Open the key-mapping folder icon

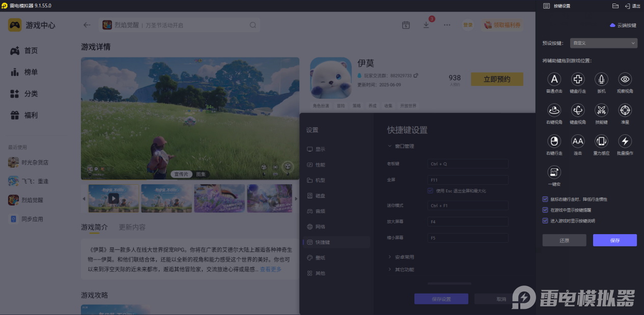(615, 6)
